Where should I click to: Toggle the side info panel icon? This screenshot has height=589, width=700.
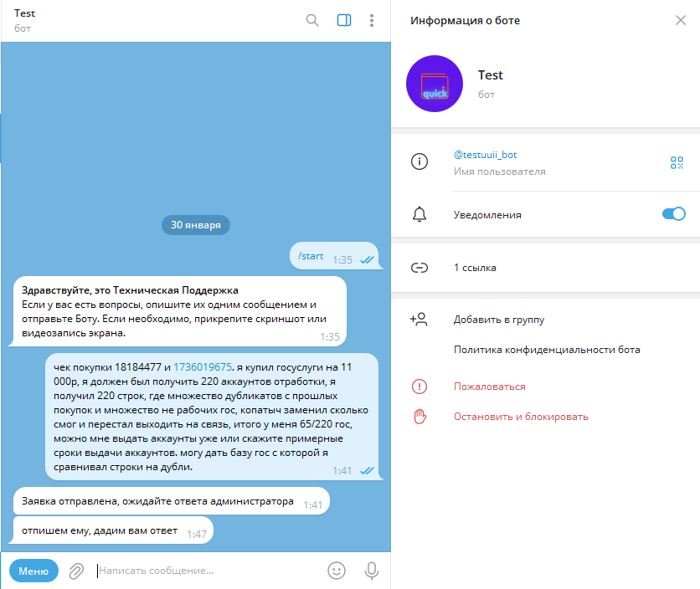coord(344,21)
